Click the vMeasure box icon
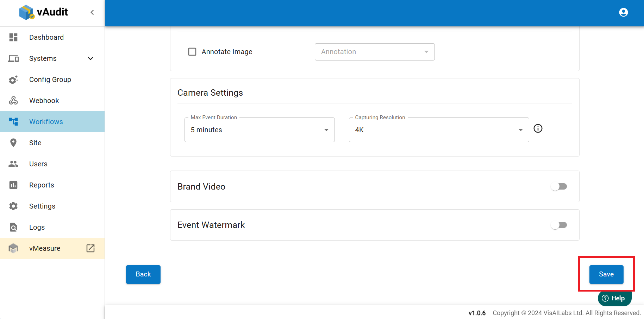Viewport: 644px width, 319px height. pyautogui.click(x=13, y=248)
